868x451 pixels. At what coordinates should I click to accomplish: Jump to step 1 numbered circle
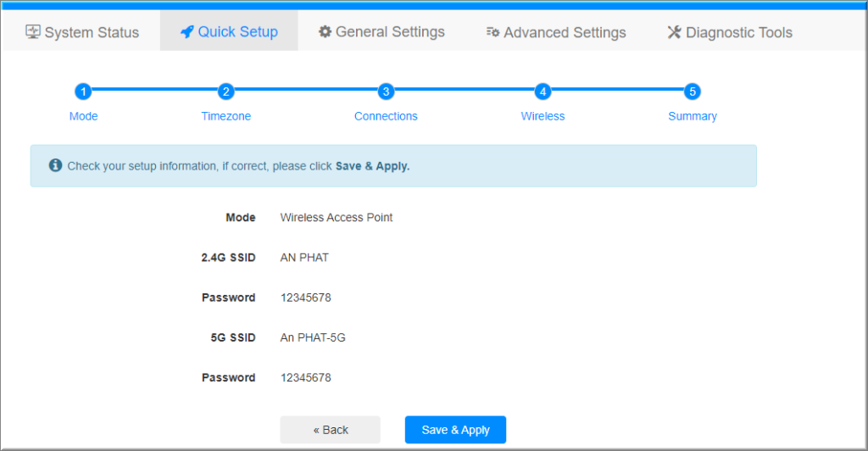83,92
